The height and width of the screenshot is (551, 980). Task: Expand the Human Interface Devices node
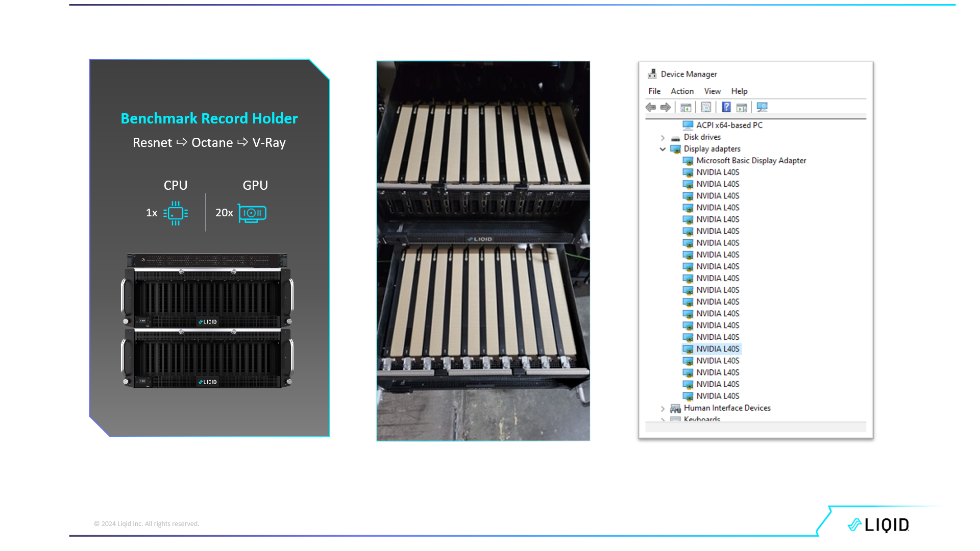[x=663, y=409]
